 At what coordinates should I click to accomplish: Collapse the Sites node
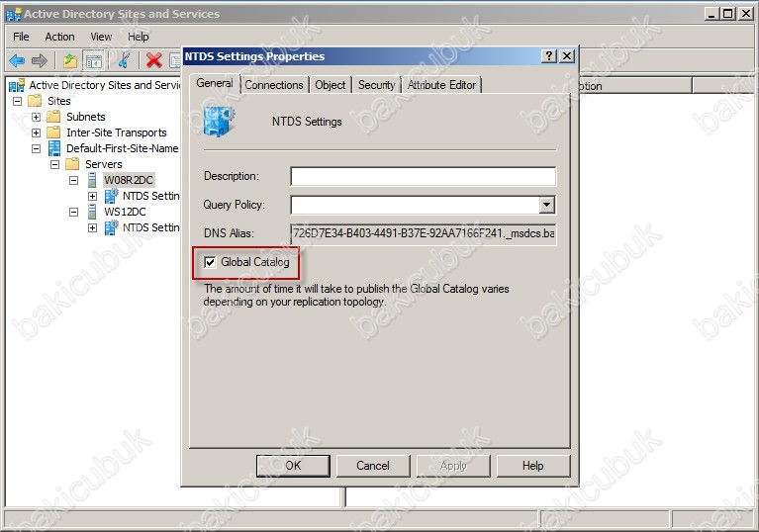pos(18,101)
